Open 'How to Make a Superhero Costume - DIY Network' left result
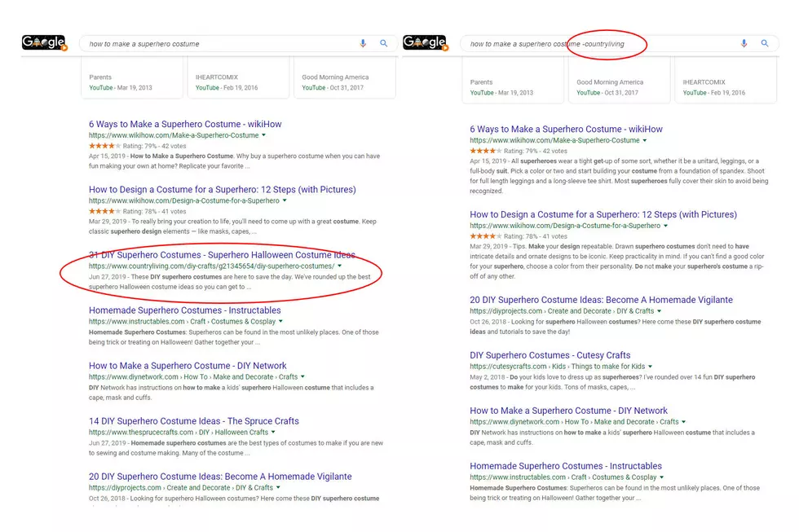The image size is (799, 532). (x=188, y=366)
